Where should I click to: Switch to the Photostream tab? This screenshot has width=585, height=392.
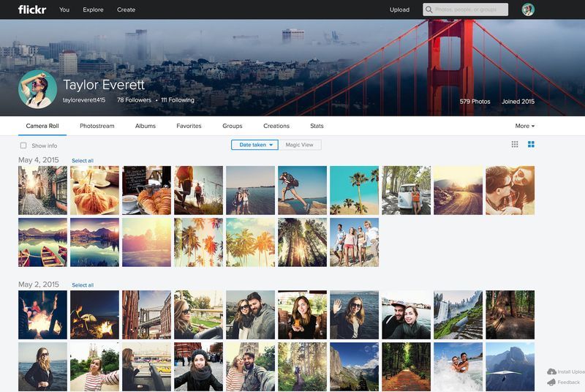pyautogui.click(x=97, y=126)
